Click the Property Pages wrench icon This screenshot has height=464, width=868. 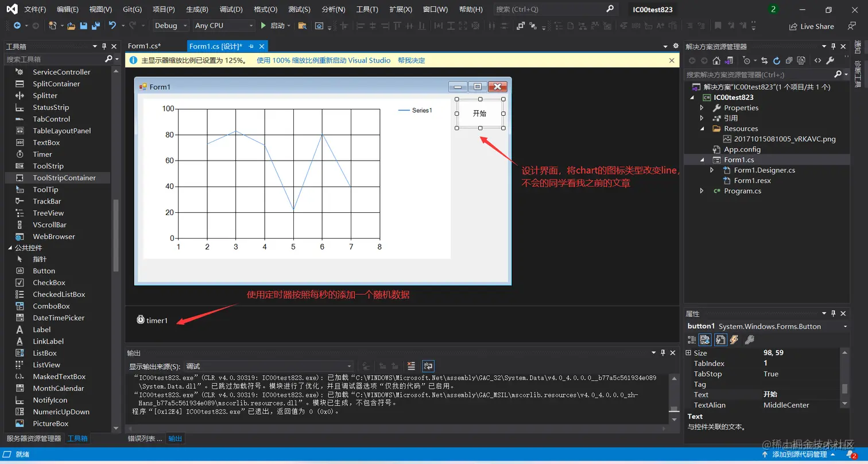click(749, 340)
